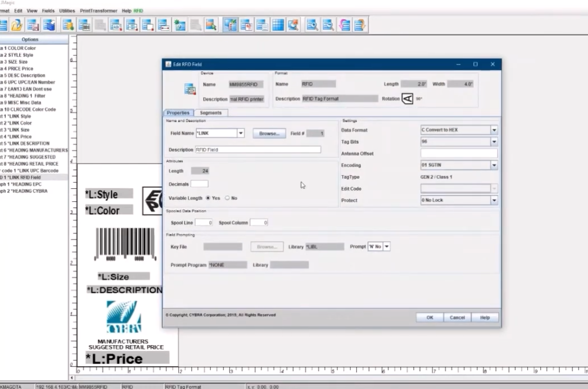Screen dimensions: 588x389
Task: Expand the Field Name dropdown arrow
Action: 241,133
